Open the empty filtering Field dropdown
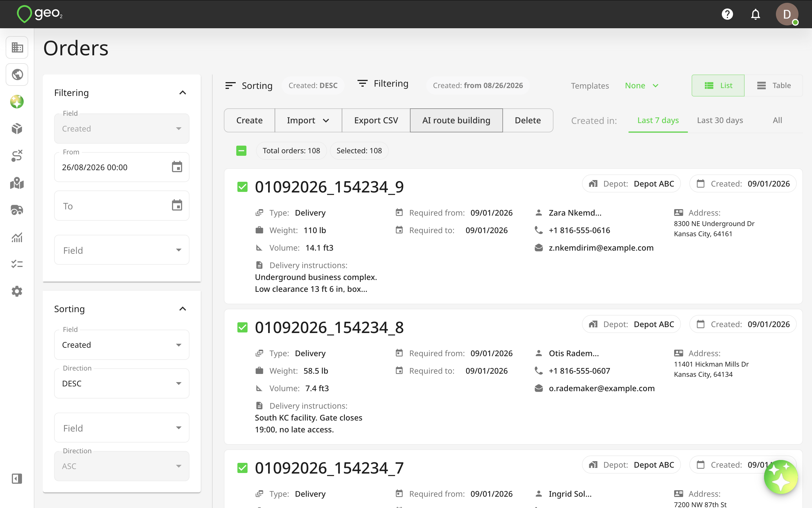Image resolution: width=812 pixels, height=508 pixels. 122,250
